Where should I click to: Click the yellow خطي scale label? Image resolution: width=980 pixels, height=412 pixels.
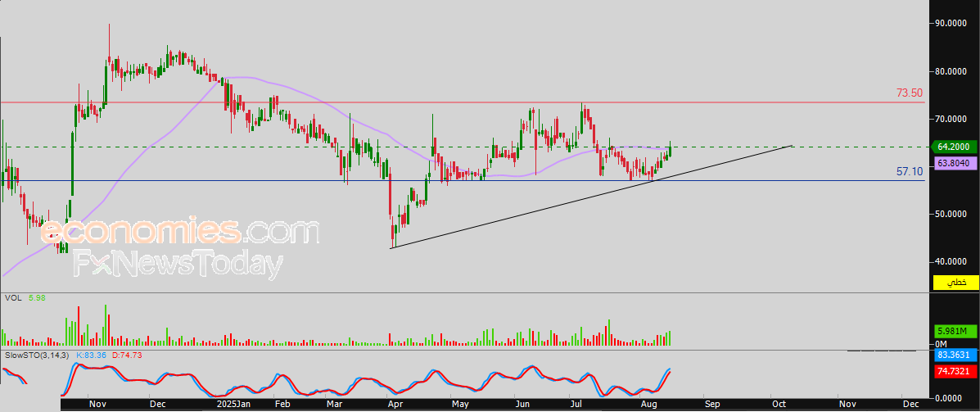click(x=955, y=283)
